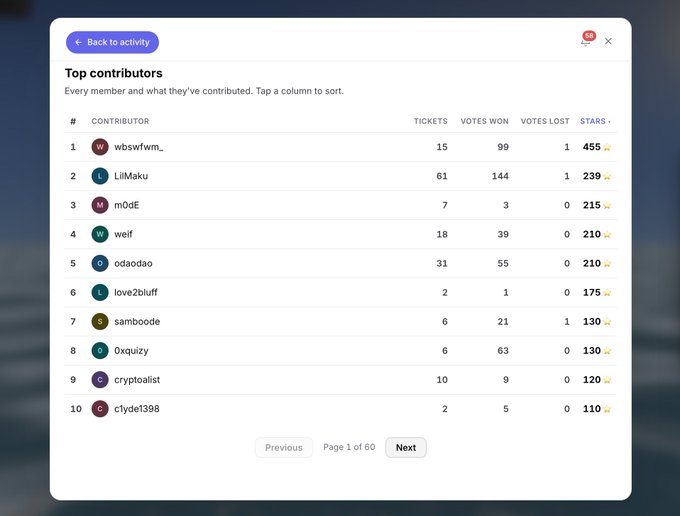This screenshot has height=516, width=680.
Task: Open love2bluff avatar icon
Action: (x=100, y=292)
